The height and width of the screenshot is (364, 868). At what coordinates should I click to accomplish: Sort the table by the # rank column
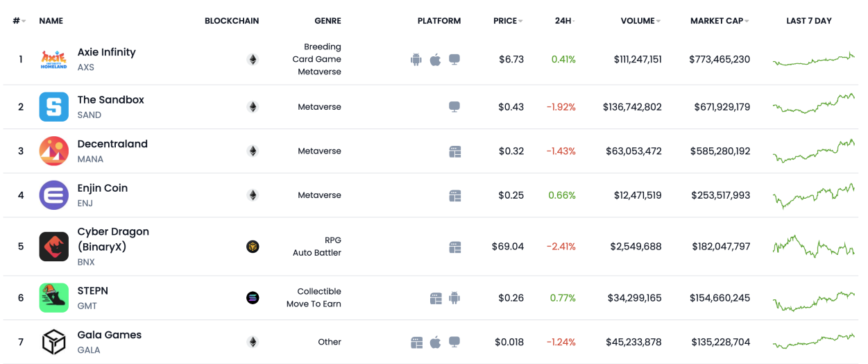tap(19, 21)
